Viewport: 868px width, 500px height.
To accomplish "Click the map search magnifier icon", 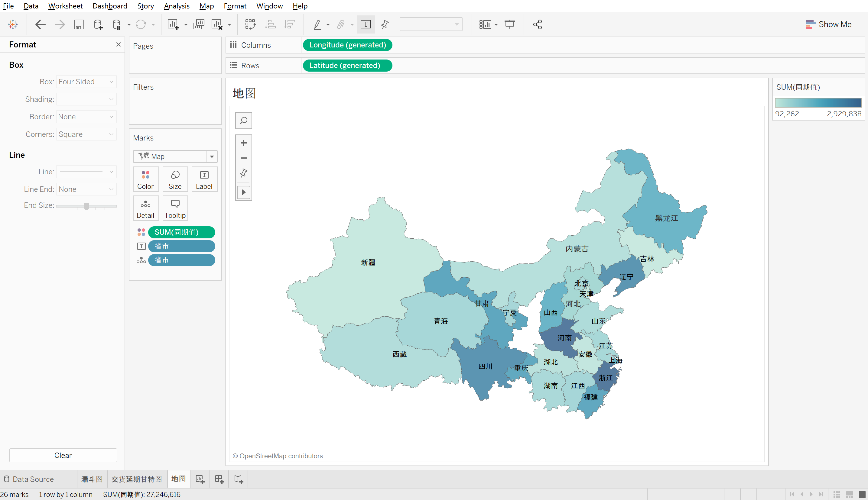I will (x=244, y=121).
